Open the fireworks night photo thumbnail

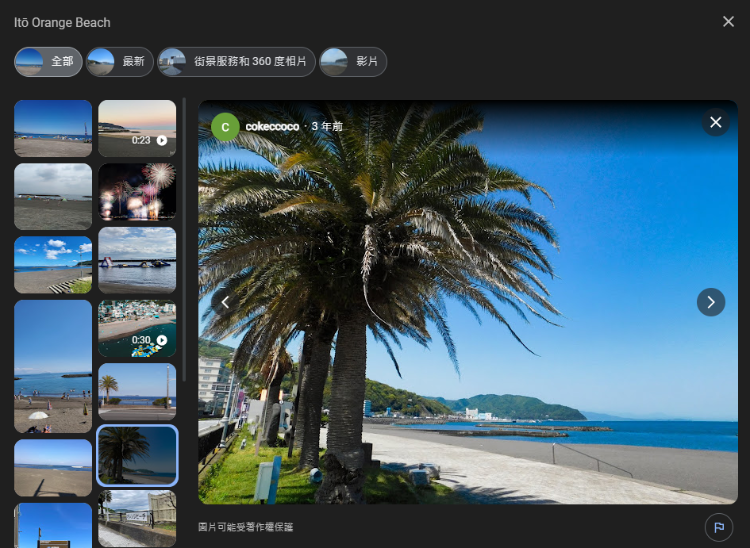click(137, 192)
